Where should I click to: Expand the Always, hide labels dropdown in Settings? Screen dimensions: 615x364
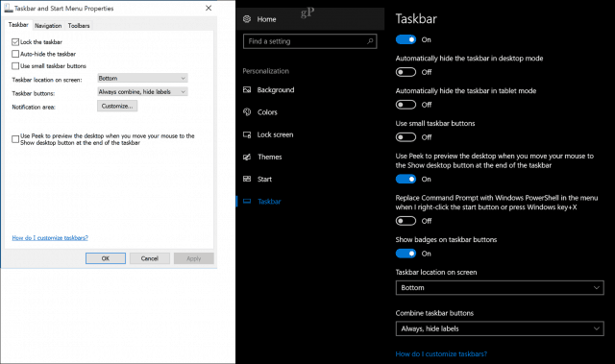click(x=500, y=328)
